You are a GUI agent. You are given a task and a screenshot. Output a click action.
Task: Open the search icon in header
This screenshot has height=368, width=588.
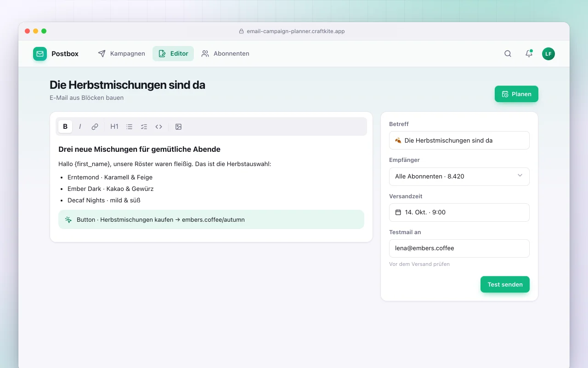pyautogui.click(x=508, y=53)
